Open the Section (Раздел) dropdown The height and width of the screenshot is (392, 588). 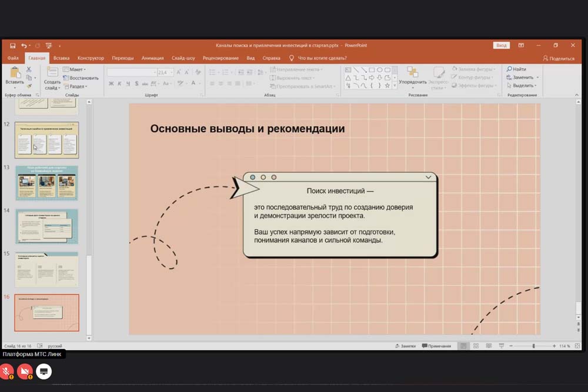pyautogui.click(x=75, y=86)
